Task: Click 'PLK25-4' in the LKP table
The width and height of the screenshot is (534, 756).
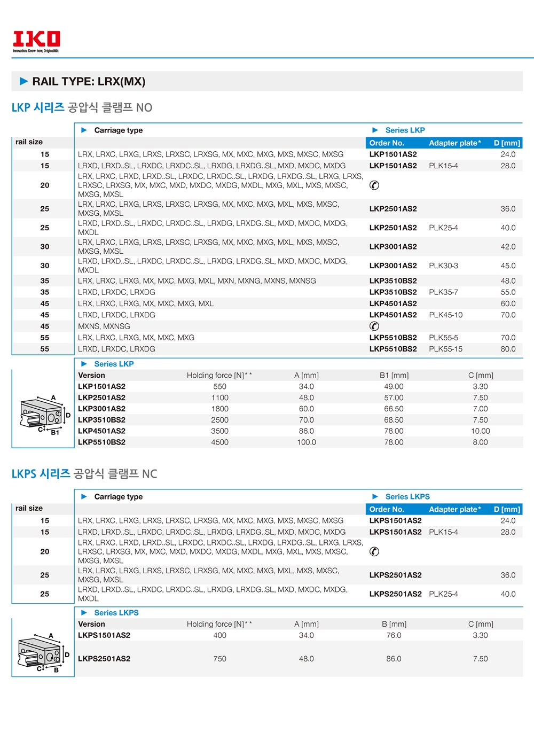Action: 443,228
